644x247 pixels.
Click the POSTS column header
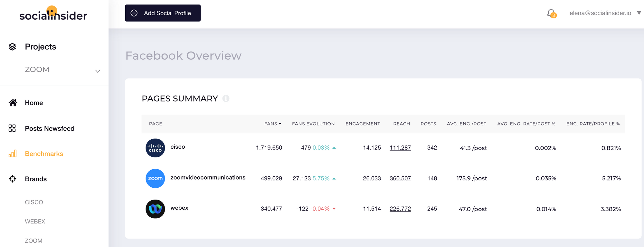click(x=428, y=124)
